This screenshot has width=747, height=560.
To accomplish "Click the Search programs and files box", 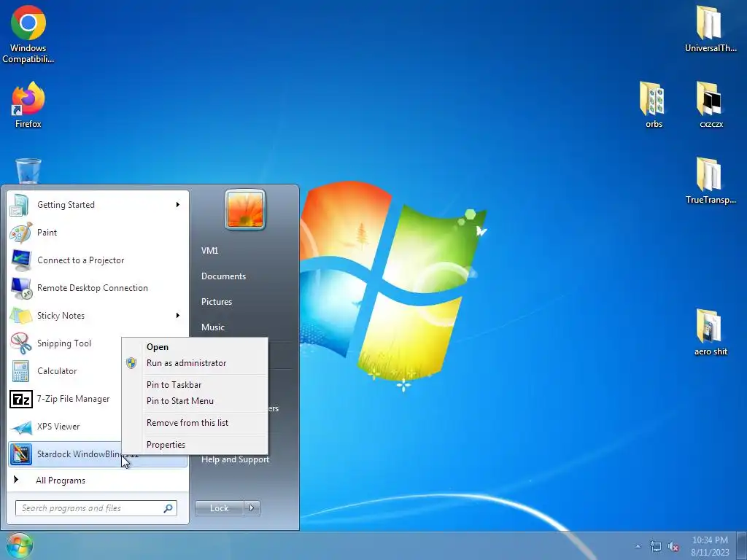I will [96, 508].
